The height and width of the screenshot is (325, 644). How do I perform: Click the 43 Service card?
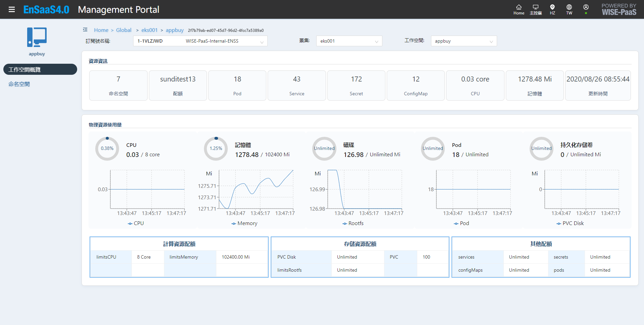(x=297, y=86)
